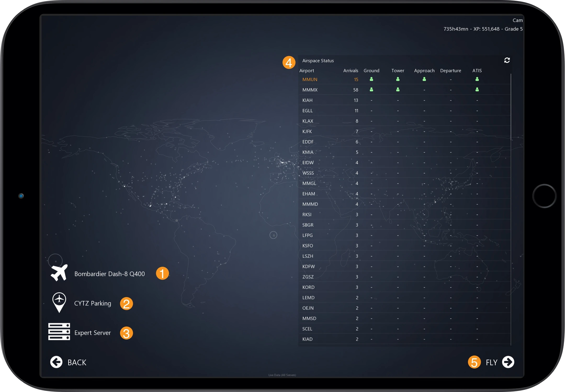Open CYTZ Parking location selector
The width and height of the screenshot is (565, 392).
(x=93, y=303)
